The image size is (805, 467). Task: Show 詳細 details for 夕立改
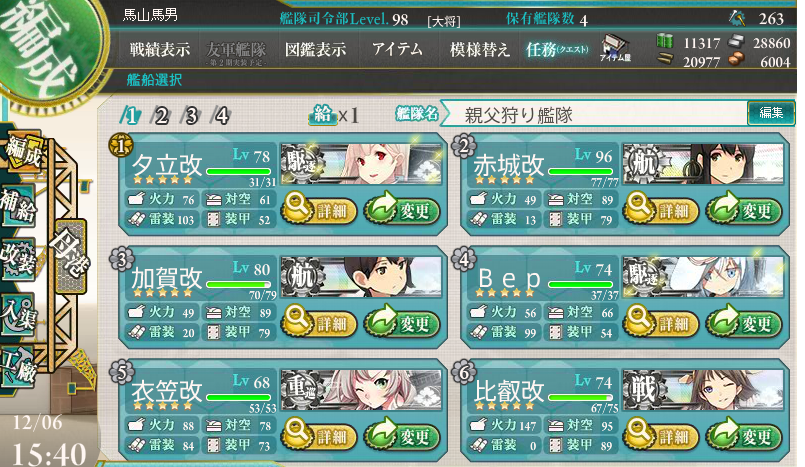coord(319,210)
